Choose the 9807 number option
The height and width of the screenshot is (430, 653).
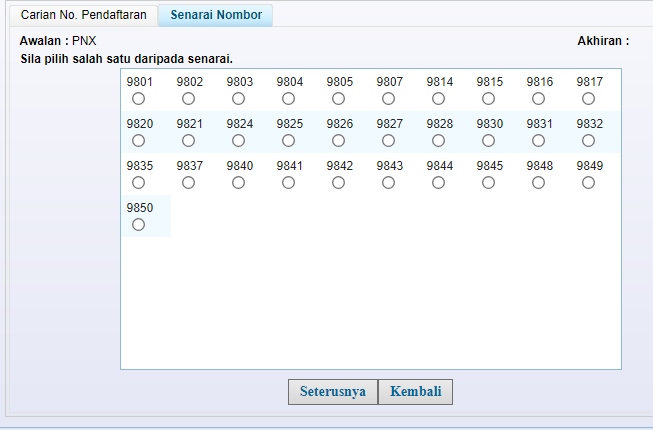click(388, 99)
